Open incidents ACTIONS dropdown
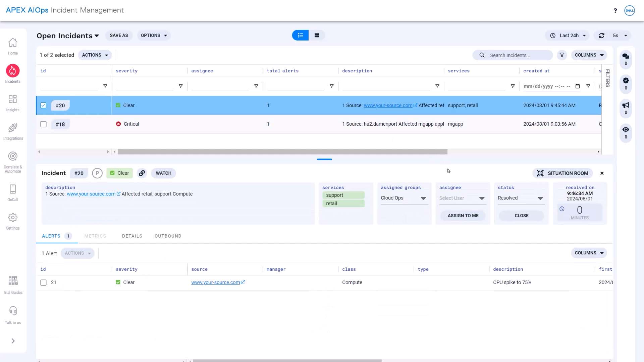This screenshot has height=362, width=644. [x=95, y=55]
